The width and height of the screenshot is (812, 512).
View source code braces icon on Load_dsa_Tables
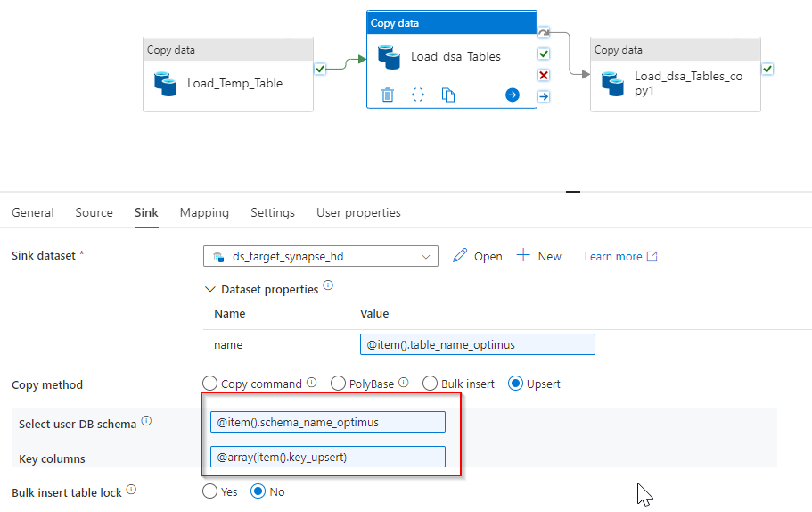click(418, 95)
